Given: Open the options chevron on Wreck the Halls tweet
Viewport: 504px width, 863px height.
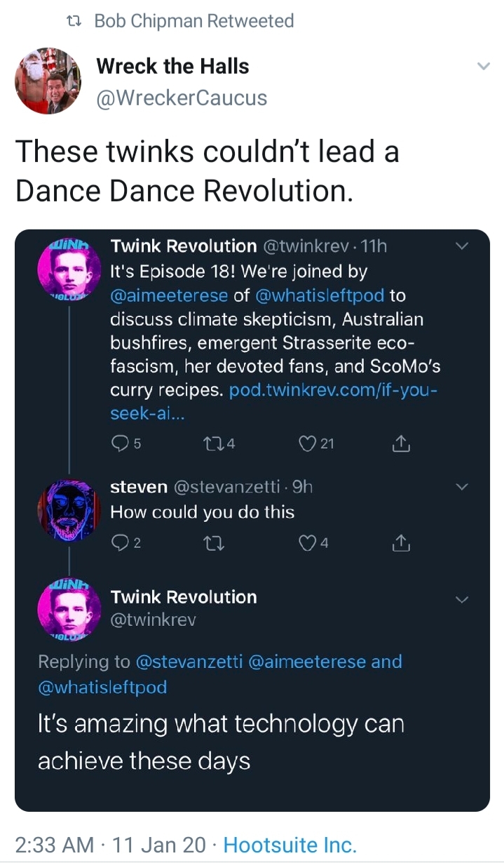Looking at the screenshot, I should point(482,67).
